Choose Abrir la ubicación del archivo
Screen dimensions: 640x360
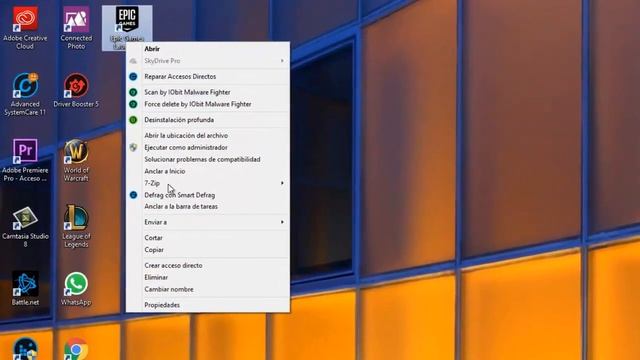pos(208,136)
